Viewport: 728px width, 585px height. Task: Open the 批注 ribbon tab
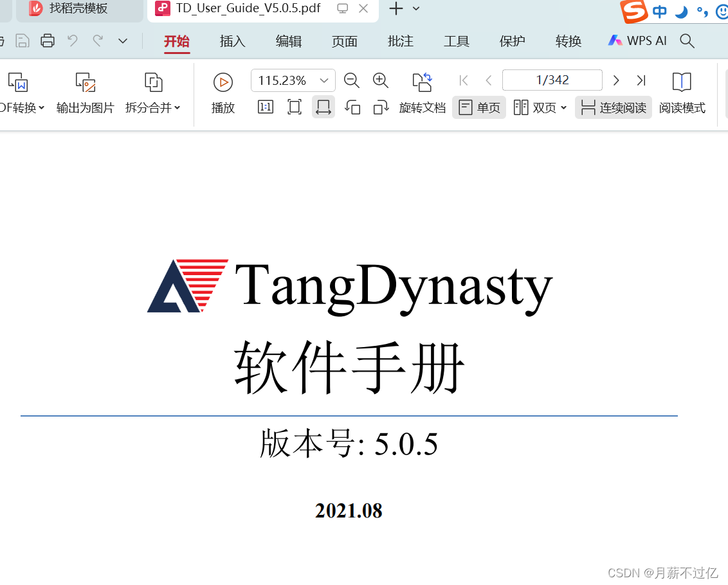(x=400, y=41)
